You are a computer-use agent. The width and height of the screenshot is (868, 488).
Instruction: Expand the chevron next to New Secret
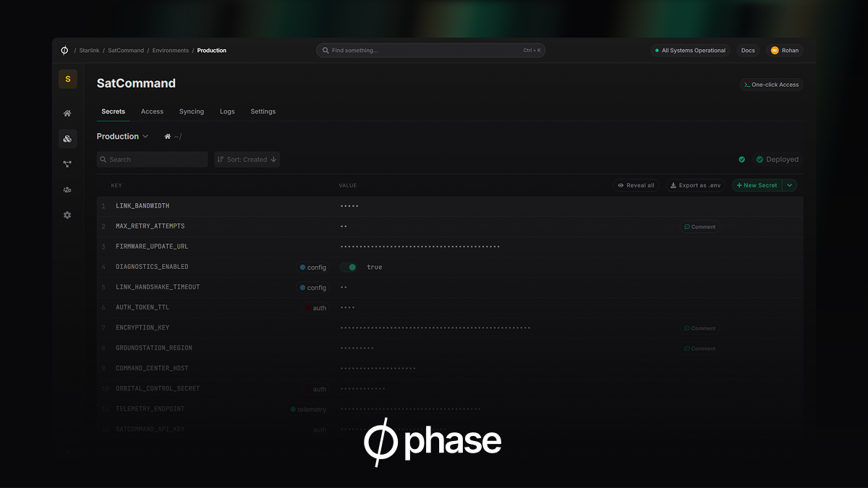tap(789, 185)
